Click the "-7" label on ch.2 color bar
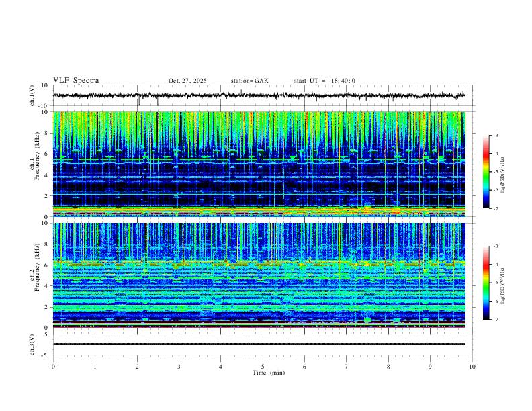This screenshot has width=532, height=411. (x=496, y=320)
